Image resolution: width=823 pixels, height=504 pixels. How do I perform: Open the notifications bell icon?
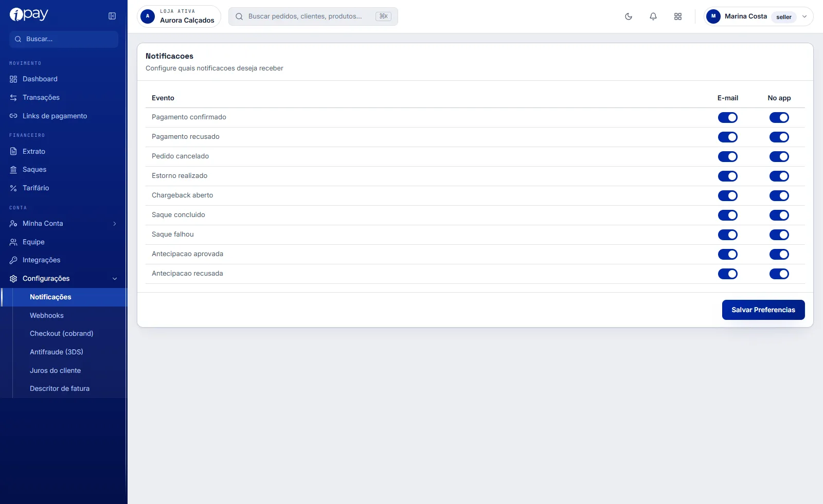(653, 16)
